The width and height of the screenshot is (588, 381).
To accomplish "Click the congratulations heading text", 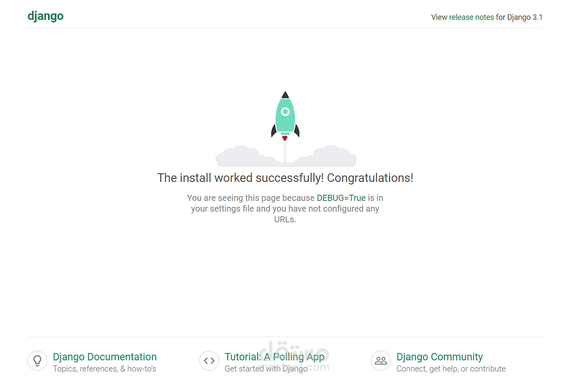I will tap(285, 178).
